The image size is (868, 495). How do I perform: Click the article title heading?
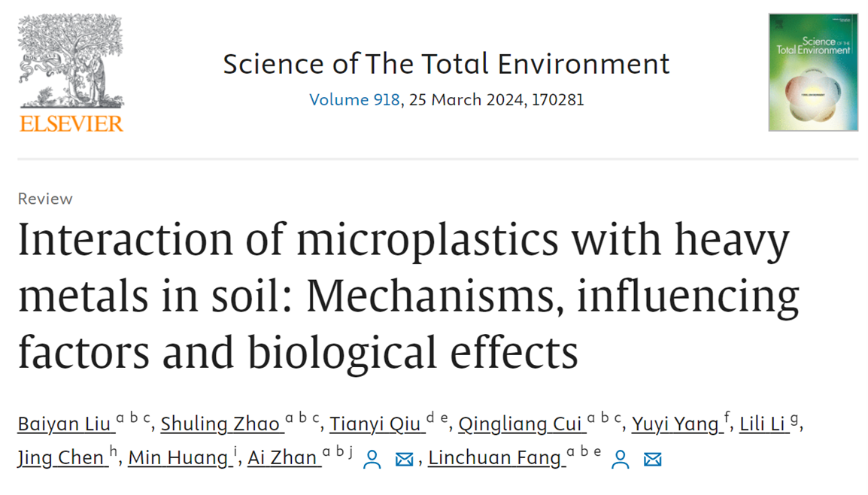(408, 296)
